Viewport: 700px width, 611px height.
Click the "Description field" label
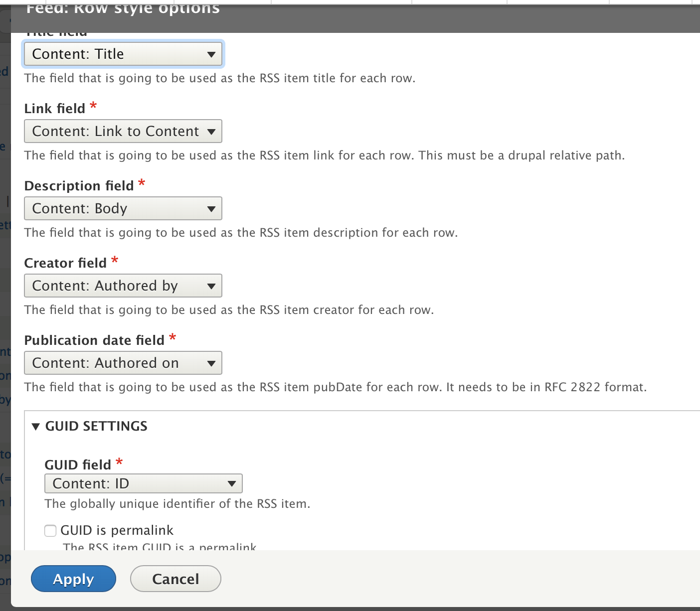point(79,186)
